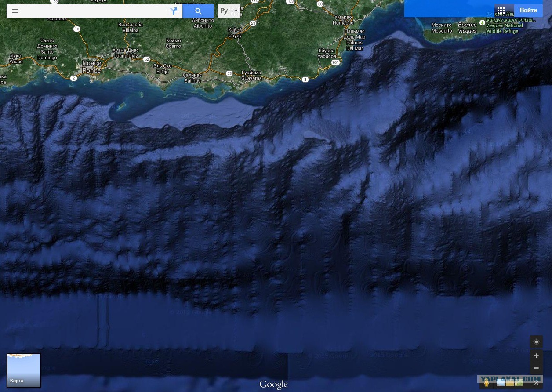Viewport: 552px width, 392px height.
Task: Expand the imagery strip with double chevron
Action: [537, 383]
